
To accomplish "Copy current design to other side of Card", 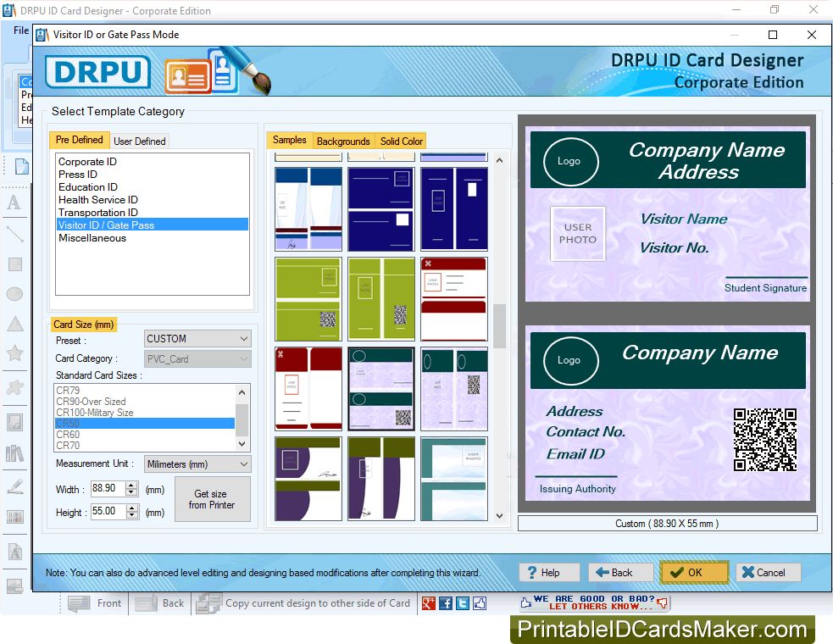I will tap(303, 603).
